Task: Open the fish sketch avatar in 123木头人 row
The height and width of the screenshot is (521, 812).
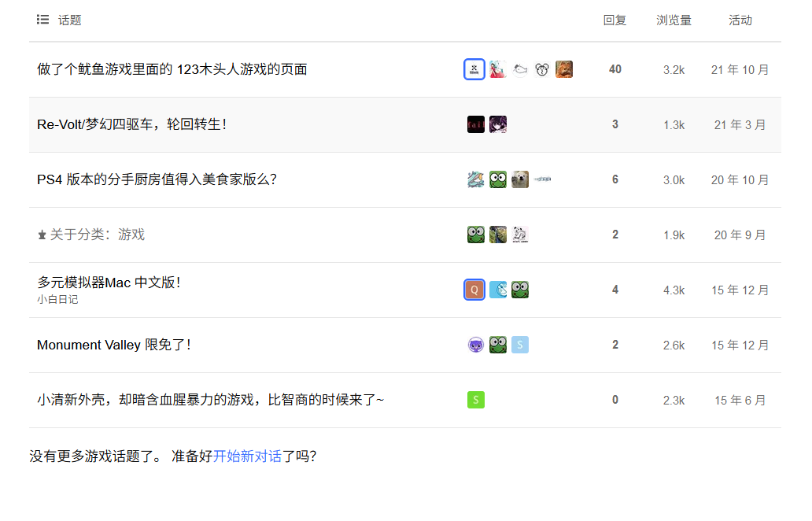Action: tap(520, 69)
